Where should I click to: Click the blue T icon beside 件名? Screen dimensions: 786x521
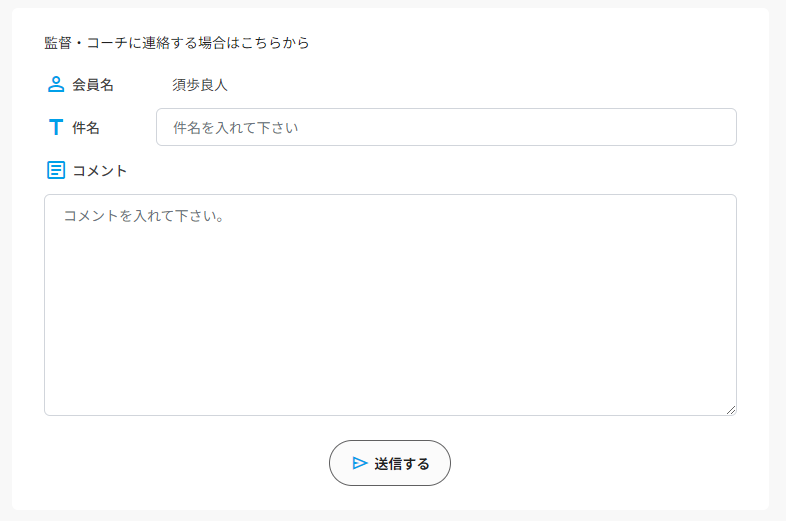(x=56, y=127)
